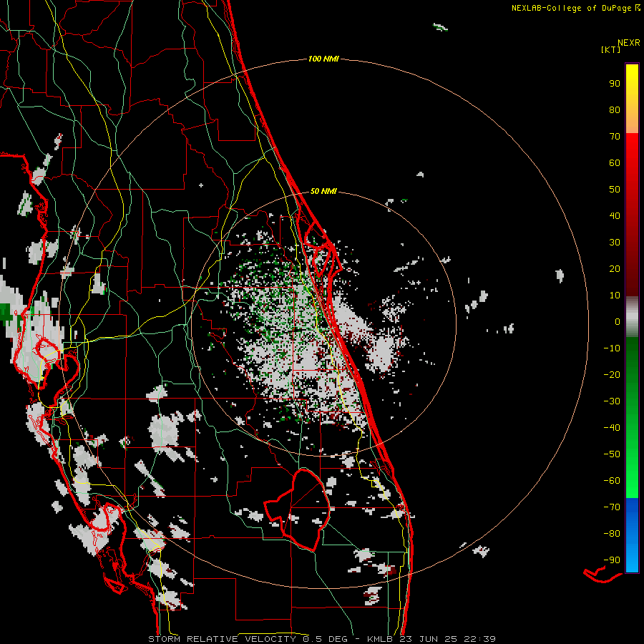The height and width of the screenshot is (644, 644).
Task: Click the NEXR label above the color scale
Action: coord(629,43)
